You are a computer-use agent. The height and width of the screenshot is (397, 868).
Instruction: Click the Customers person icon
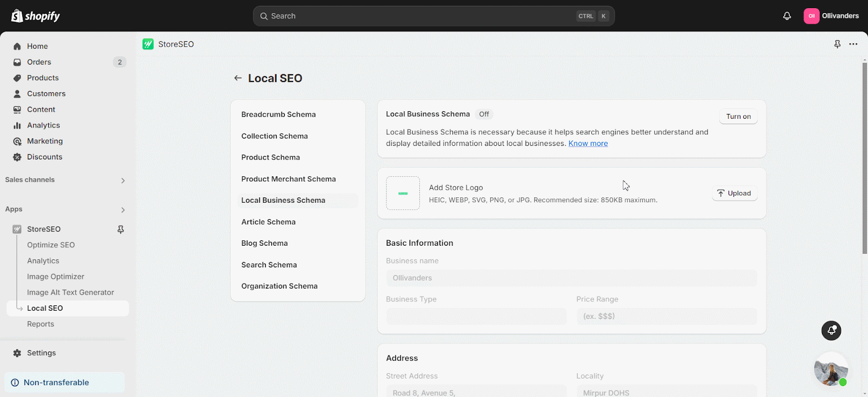click(x=17, y=93)
